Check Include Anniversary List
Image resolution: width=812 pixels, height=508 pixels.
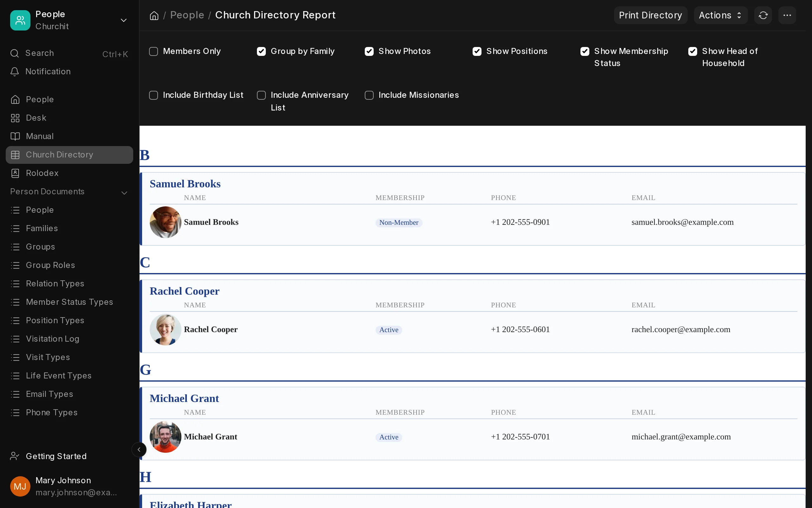pos(261,96)
